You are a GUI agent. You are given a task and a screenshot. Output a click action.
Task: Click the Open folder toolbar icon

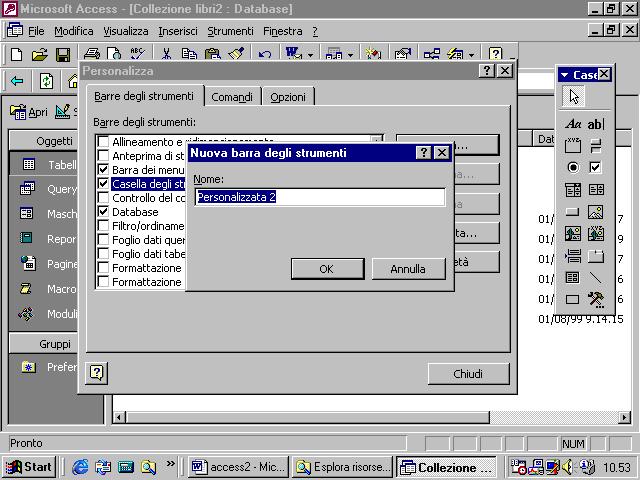tap(40, 54)
